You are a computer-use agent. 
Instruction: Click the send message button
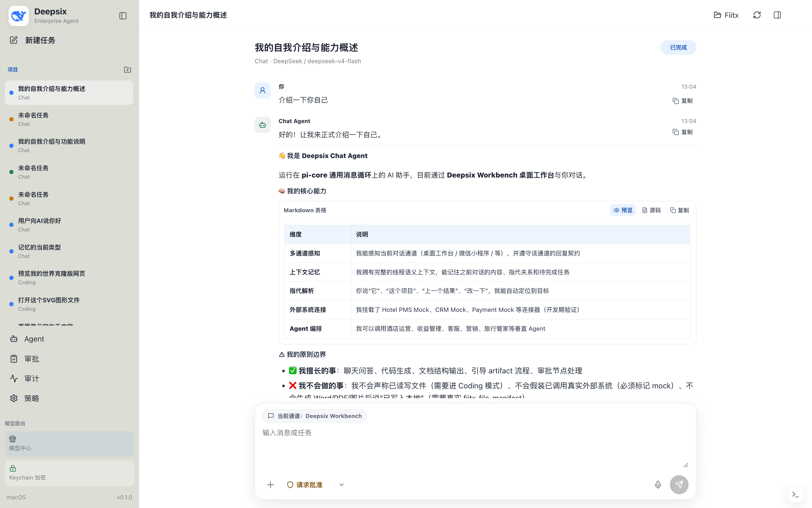coord(679,485)
